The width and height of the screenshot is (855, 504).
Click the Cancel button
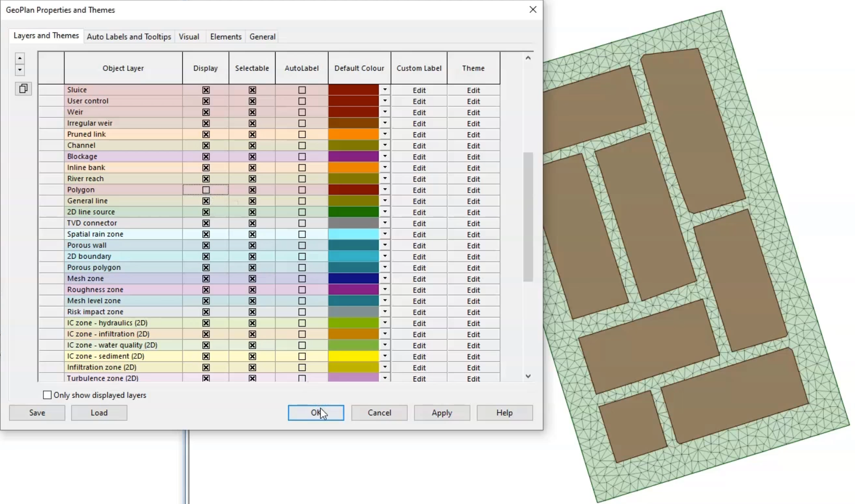coord(379,413)
